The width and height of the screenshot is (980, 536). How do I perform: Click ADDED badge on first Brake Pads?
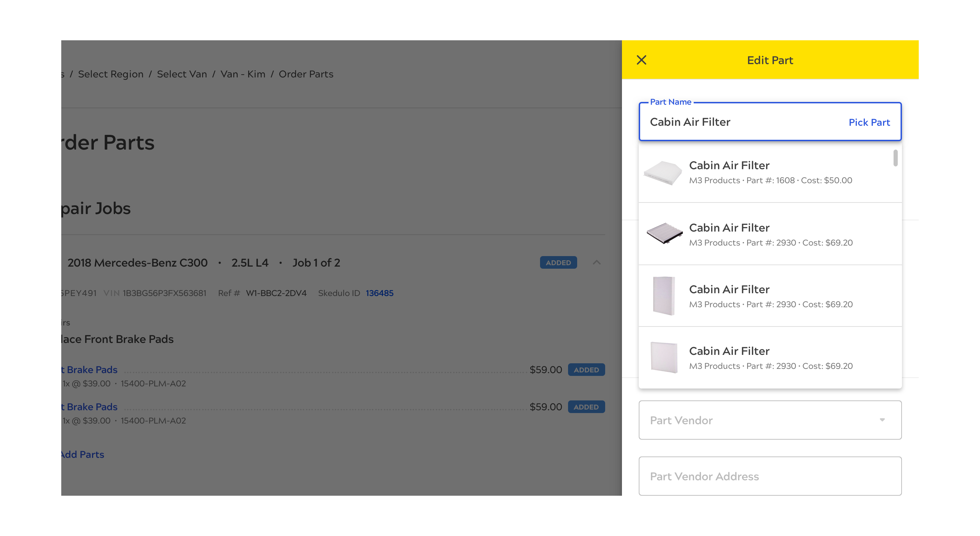click(x=586, y=370)
